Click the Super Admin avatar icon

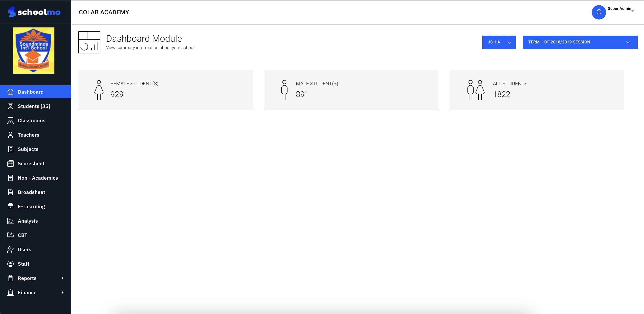598,12
